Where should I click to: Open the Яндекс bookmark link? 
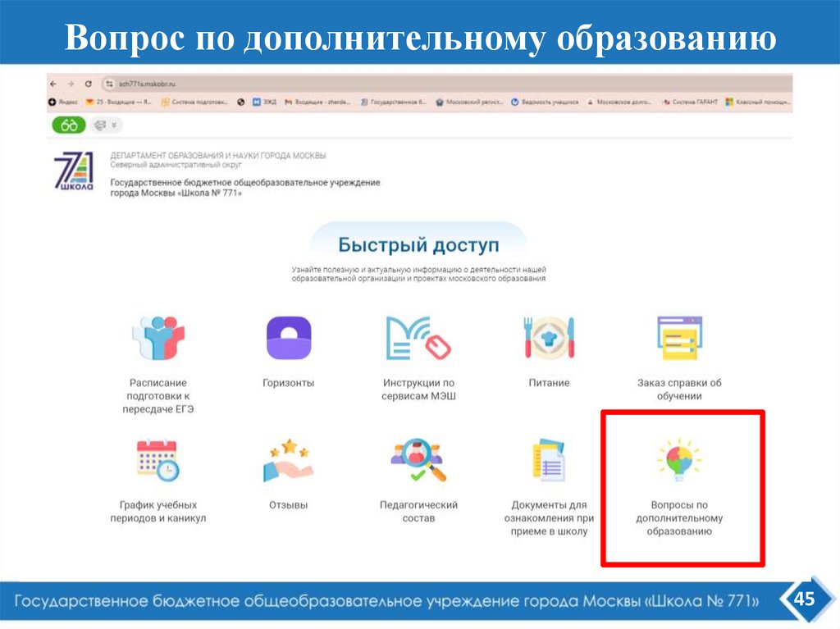63,100
